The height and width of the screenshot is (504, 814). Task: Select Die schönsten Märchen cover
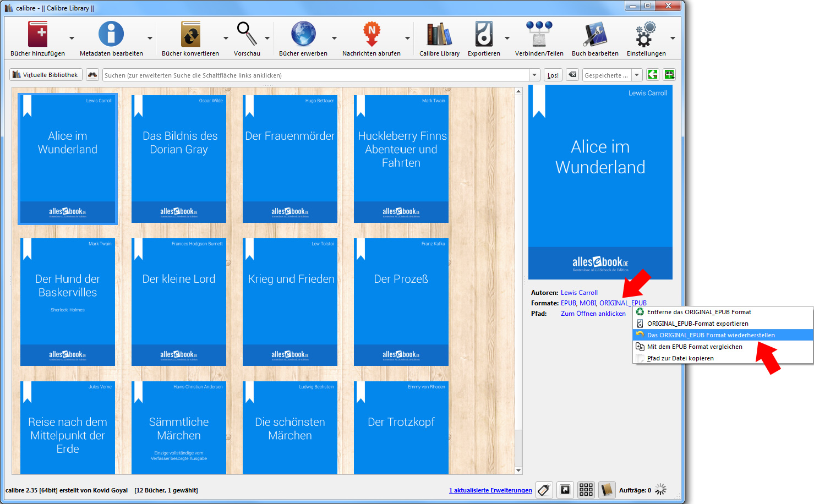coord(290,428)
